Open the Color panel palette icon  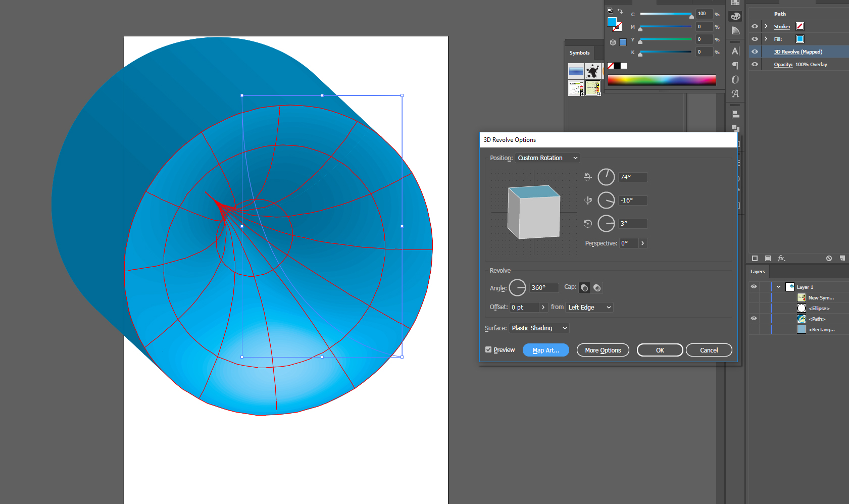[x=735, y=16]
